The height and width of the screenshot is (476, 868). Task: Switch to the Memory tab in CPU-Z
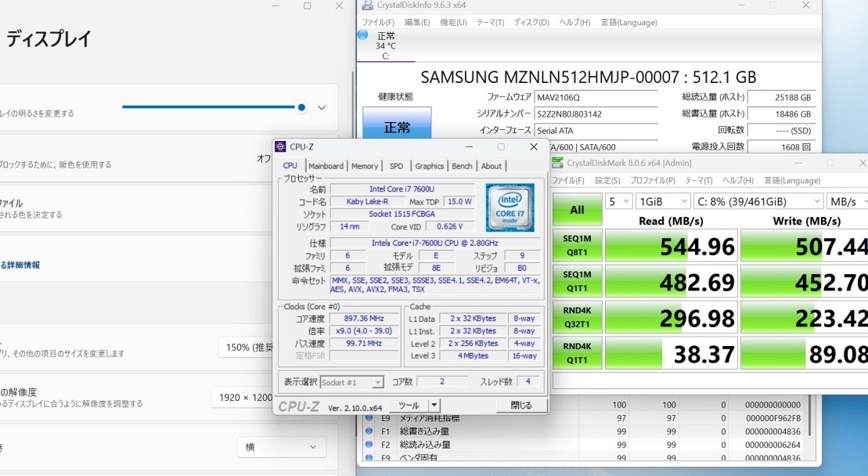[x=364, y=166]
